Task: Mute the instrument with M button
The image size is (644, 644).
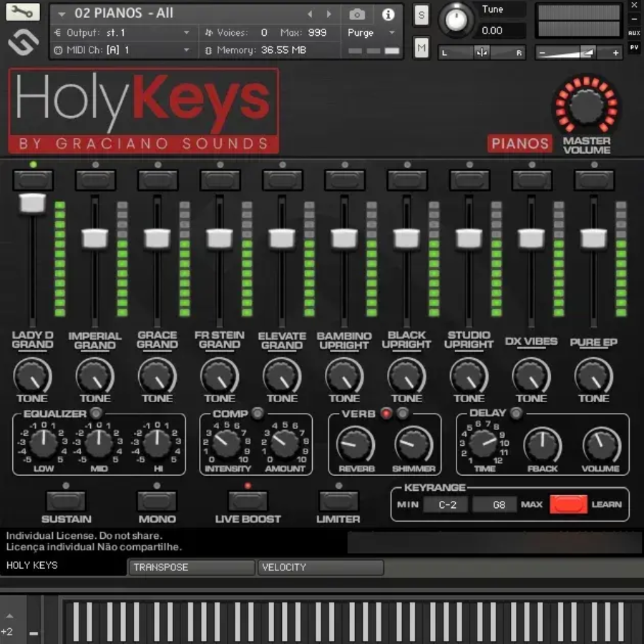Action: 421,48
